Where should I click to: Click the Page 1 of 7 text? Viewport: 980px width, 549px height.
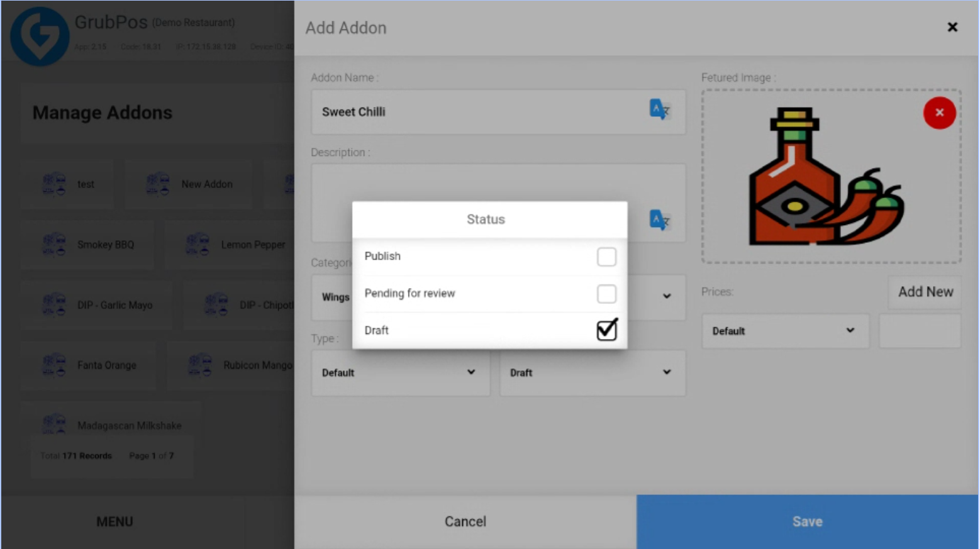152,456
